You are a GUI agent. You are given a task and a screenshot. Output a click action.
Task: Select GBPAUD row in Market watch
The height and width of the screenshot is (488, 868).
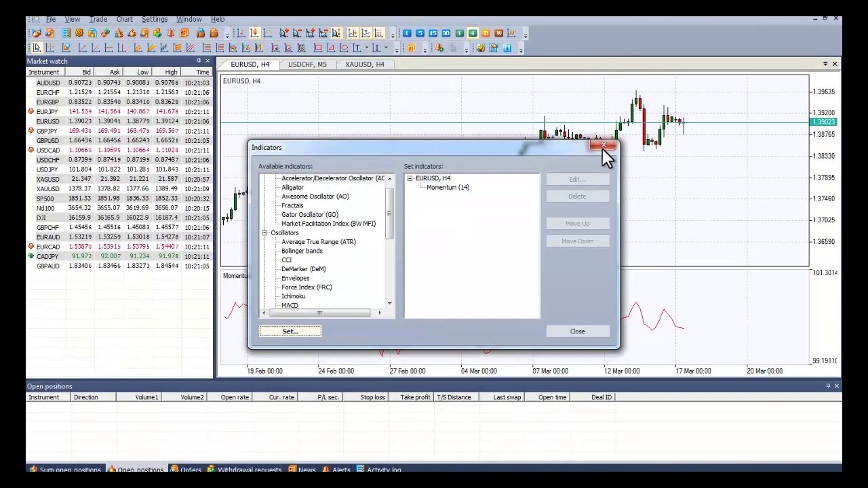tap(119, 266)
